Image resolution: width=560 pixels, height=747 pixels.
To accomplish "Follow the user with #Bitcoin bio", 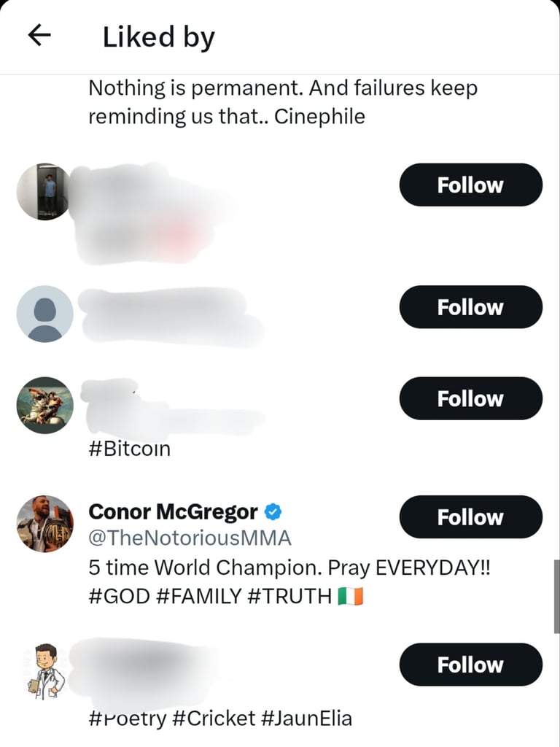I will tap(470, 398).
